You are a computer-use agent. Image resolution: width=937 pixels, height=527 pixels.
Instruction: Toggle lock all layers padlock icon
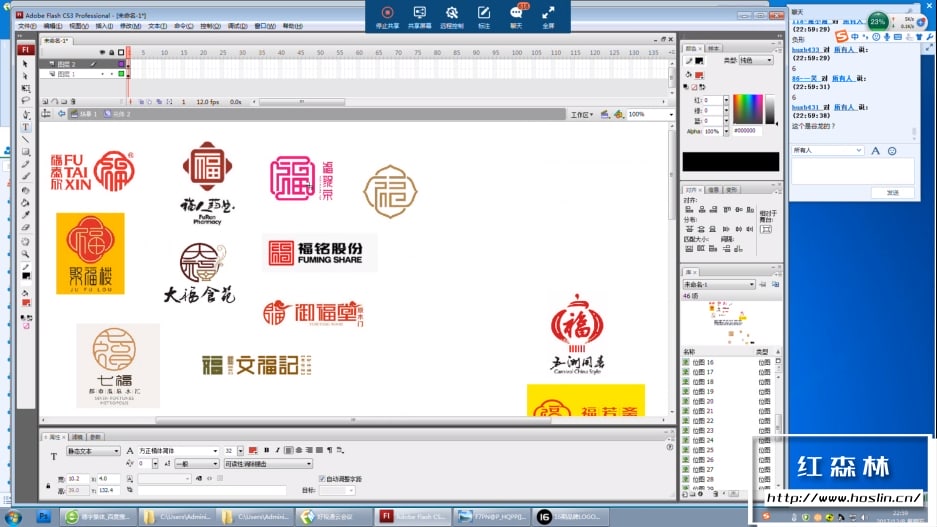pyautogui.click(x=111, y=53)
